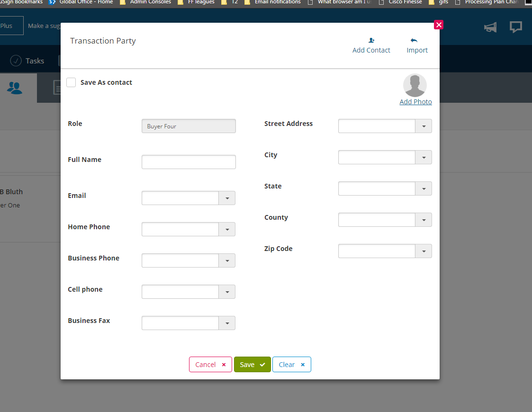Open the Email dropdown
The height and width of the screenshot is (412, 532).
pos(227,198)
